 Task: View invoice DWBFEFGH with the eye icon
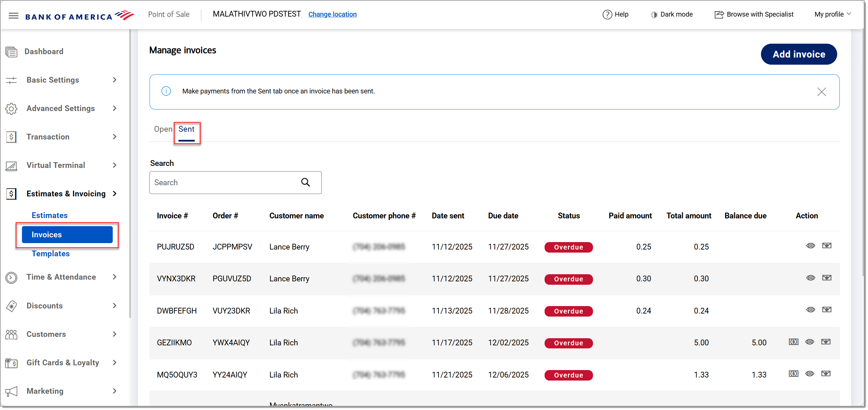[810, 310]
